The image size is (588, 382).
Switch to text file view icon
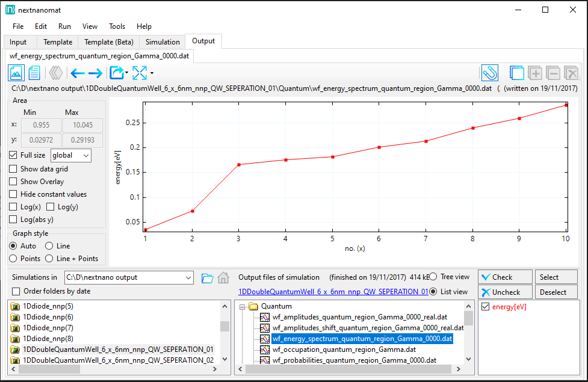pos(34,73)
